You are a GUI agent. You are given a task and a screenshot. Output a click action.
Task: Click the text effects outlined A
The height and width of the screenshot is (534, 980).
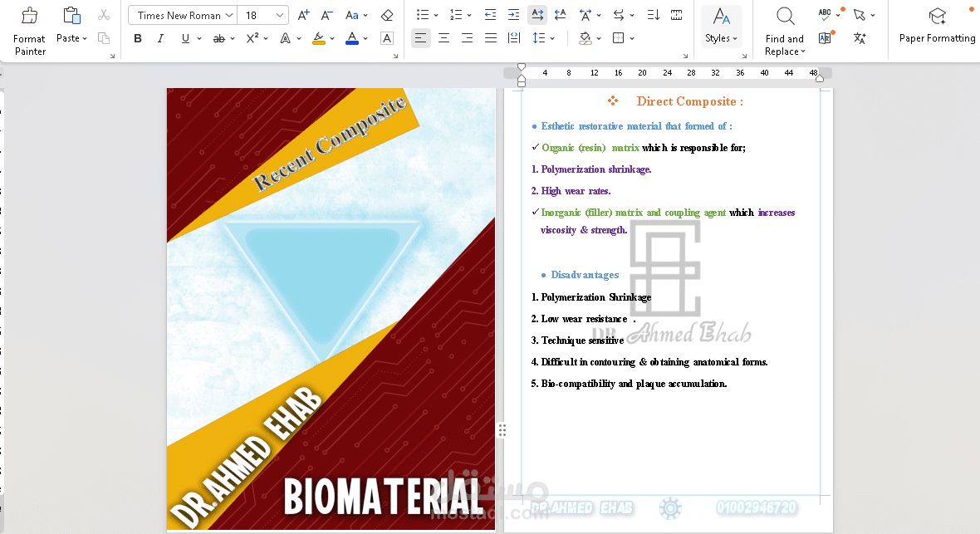(285, 38)
